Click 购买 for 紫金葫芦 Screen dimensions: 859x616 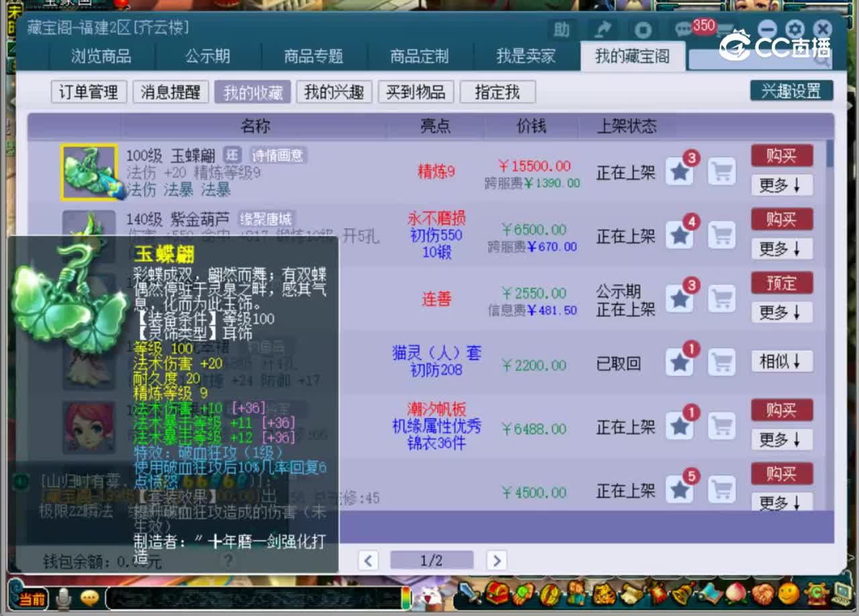point(782,220)
